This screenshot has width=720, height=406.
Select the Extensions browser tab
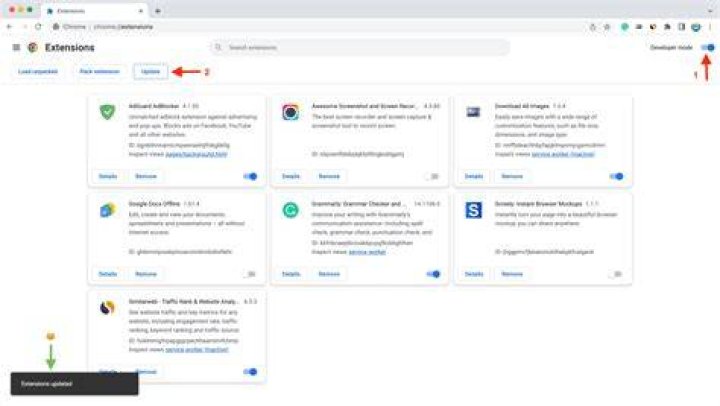[94, 11]
